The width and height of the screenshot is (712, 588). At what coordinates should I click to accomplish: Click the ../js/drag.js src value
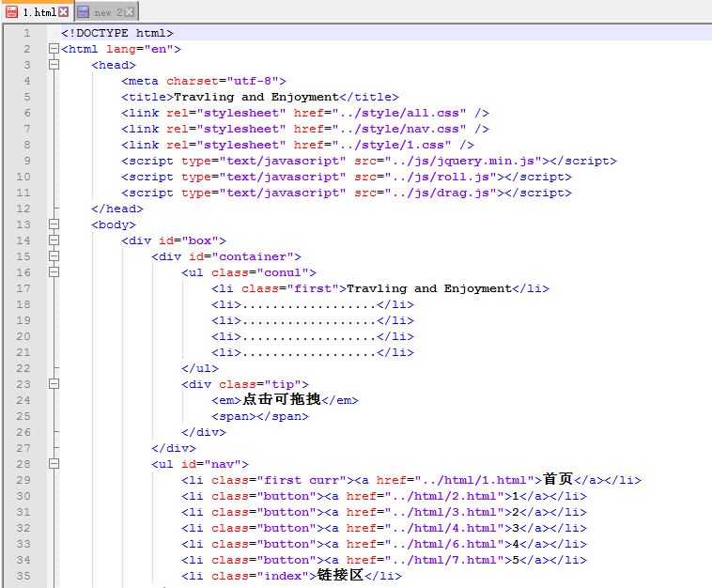pos(441,193)
